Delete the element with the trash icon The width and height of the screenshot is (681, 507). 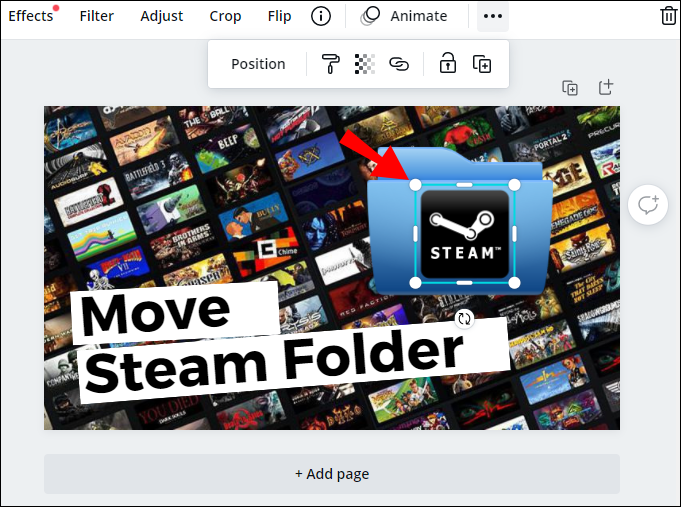point(668,16)
